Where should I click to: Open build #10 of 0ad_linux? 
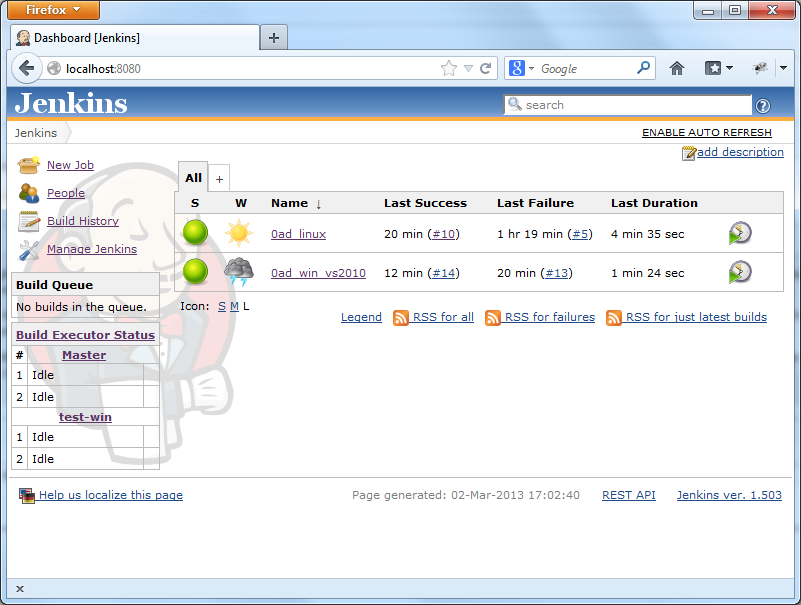point(443,234)
